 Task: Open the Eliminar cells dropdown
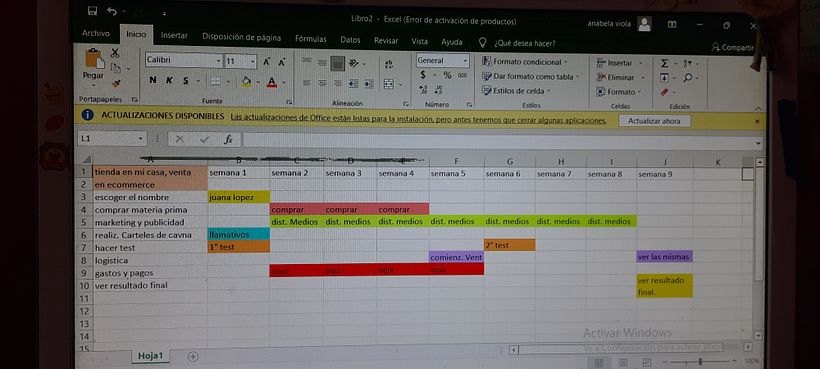[643, 77]
